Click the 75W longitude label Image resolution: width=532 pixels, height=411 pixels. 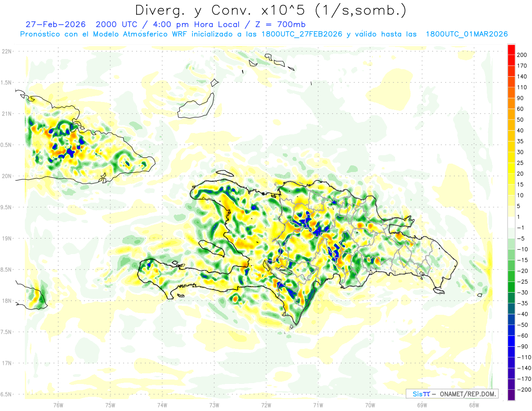click(110, 405)
